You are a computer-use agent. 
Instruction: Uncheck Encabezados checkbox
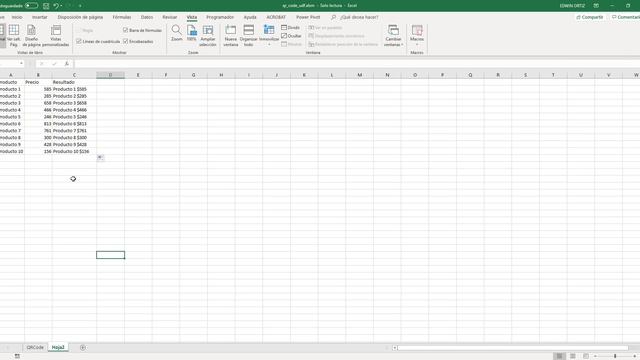tap(125, 41)
